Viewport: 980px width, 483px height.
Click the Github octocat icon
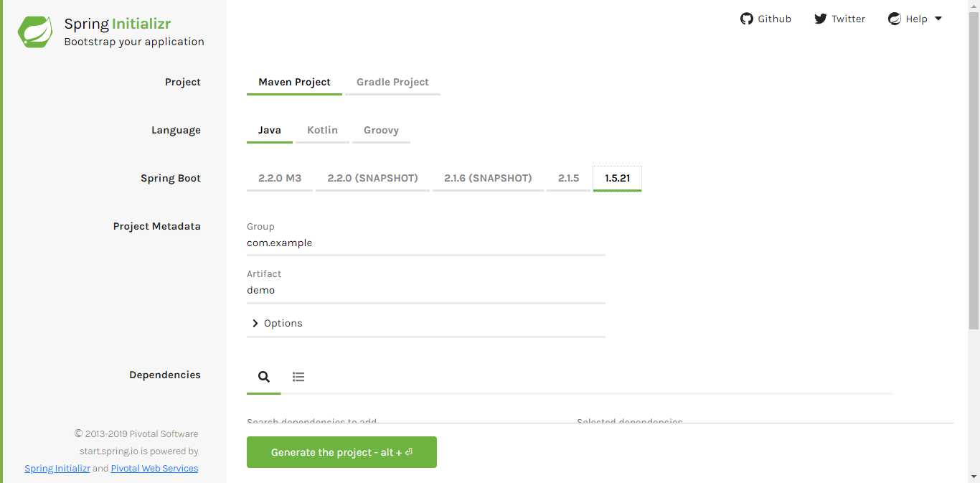point(747,19)
